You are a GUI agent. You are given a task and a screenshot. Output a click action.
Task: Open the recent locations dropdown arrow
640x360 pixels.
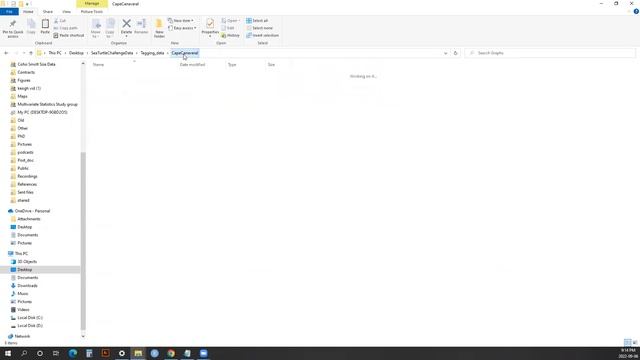tap(24, 53)
